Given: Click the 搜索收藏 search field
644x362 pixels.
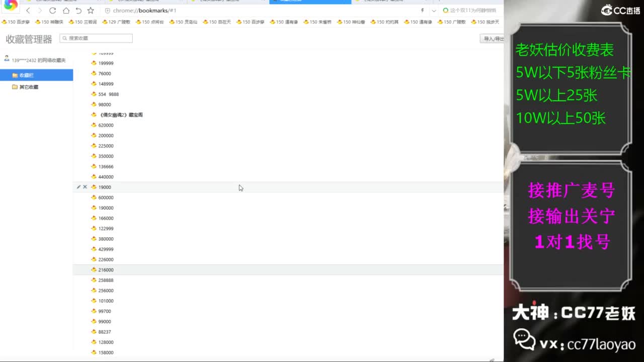Looking at the screenshot, I should pyautogui.click(x=96, y=38).
